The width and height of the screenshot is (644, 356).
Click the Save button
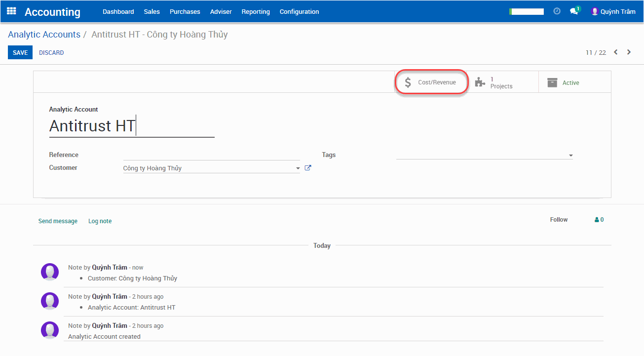point(20,52)
